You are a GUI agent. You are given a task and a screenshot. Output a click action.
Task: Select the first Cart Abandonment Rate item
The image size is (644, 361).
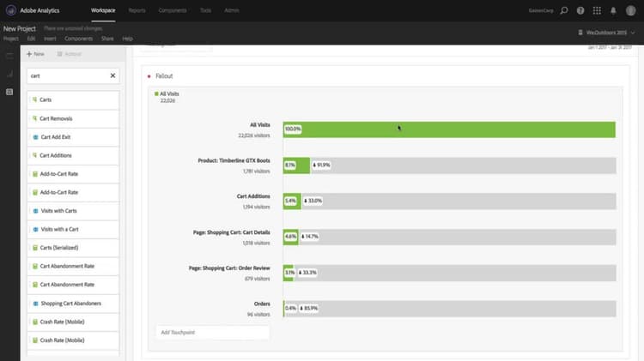tap(73, 266)
